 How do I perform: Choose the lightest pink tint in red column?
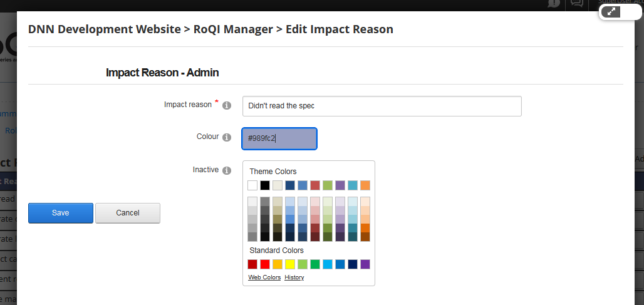click(315, 202)
